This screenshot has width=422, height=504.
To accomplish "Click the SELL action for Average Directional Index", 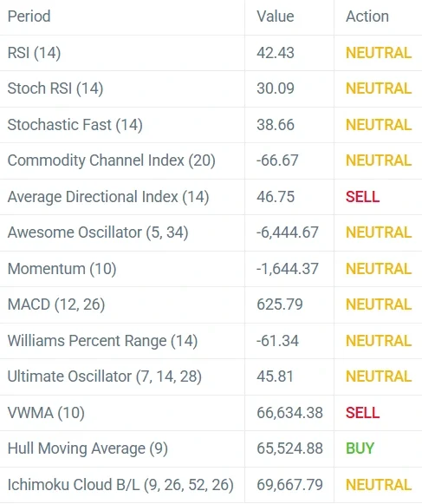I will 362,197.
